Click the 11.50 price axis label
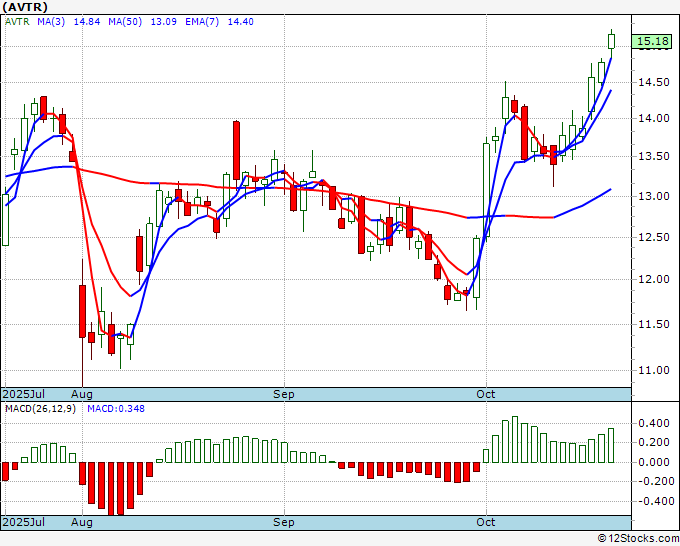This screenshot has height=546, width=680. point(654,324)
